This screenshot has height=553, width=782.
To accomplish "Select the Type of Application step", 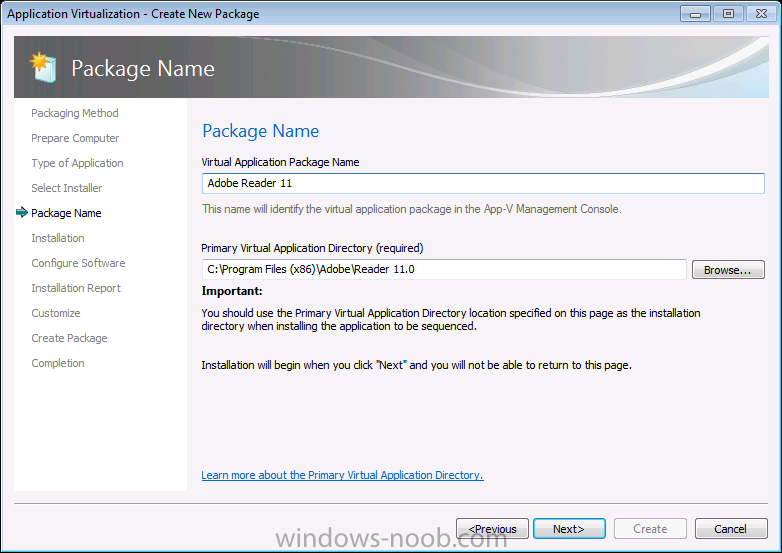I will (77, 163).
